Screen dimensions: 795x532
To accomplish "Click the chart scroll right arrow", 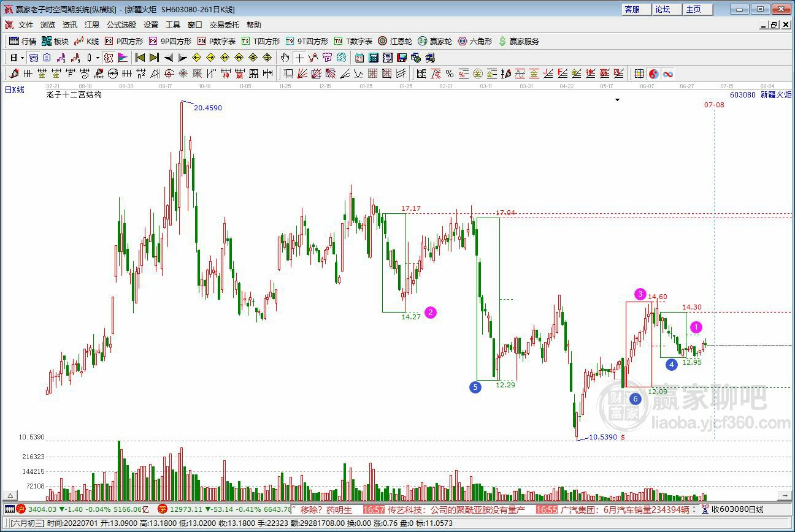I will click(785, 495).
